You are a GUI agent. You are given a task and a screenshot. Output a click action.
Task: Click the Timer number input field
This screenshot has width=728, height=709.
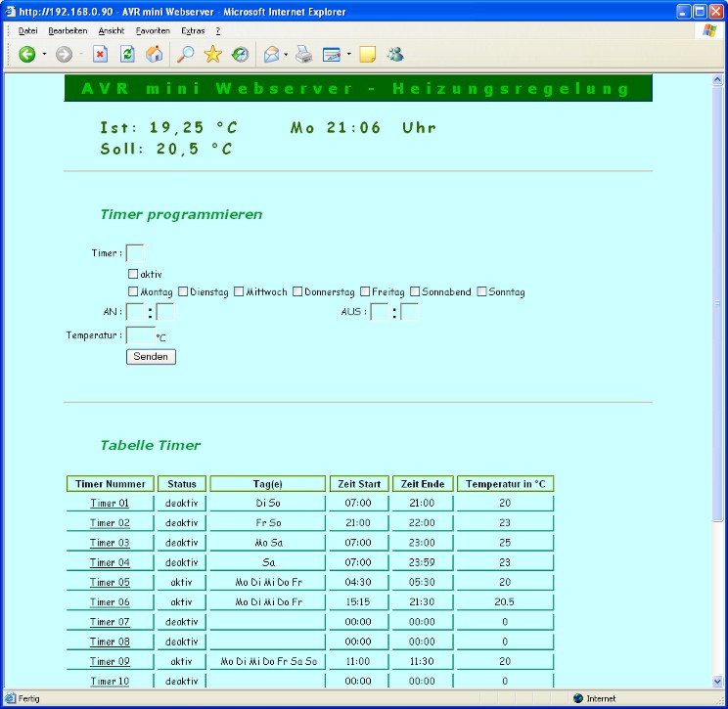[x=135, y=253]
